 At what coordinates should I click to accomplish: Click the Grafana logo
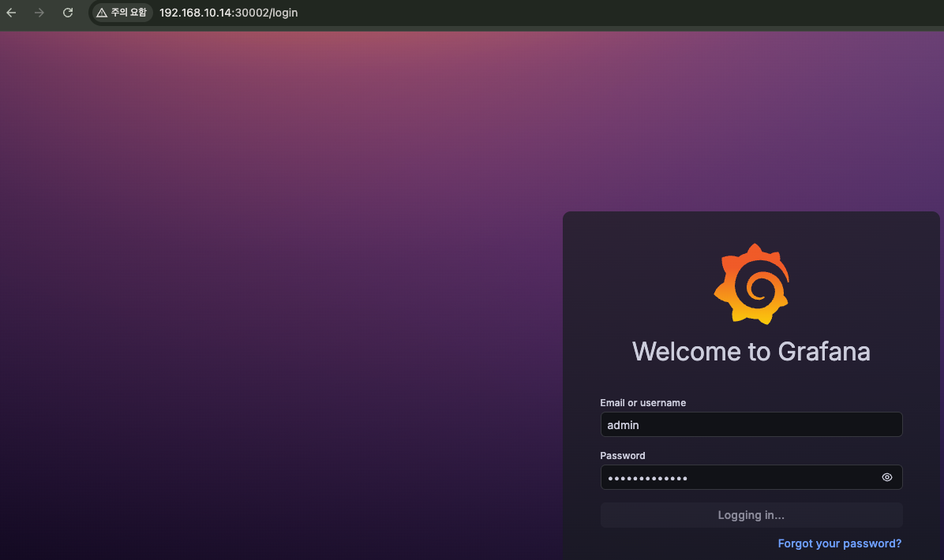point(751,284)
